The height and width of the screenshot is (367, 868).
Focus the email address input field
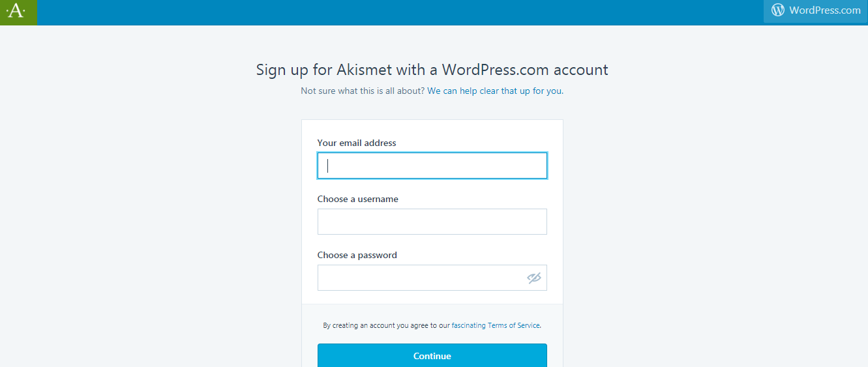(x=432, y=166)
